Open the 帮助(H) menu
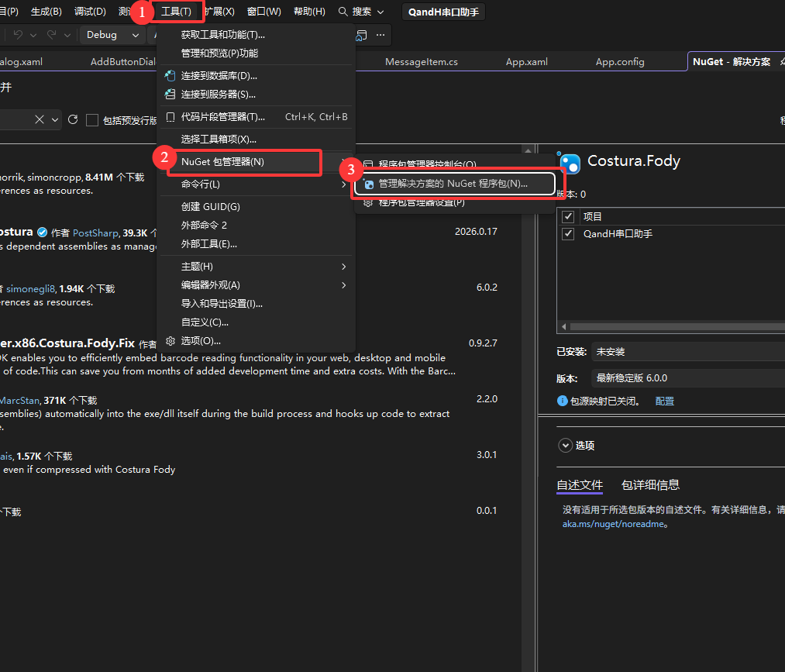The width and height of the screenshot is (785, 672). point(309,12)
